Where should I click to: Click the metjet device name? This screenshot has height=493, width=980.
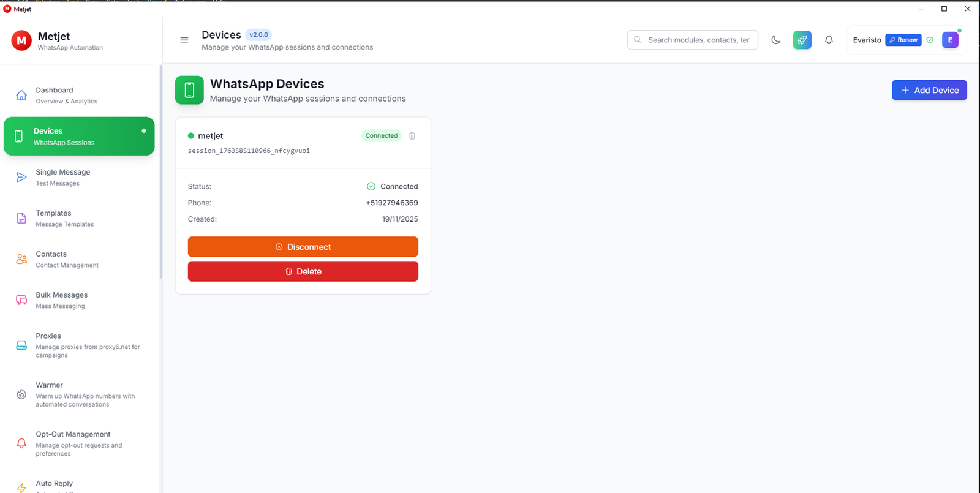point(211,136)
